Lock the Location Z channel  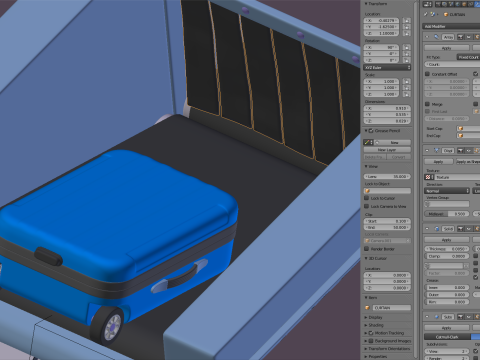(x=406, y=33)
